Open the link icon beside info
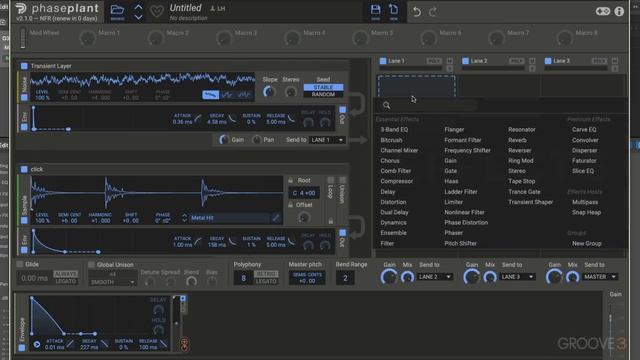Viewport: 640px width, 360px height. click(x=602, y=11)
